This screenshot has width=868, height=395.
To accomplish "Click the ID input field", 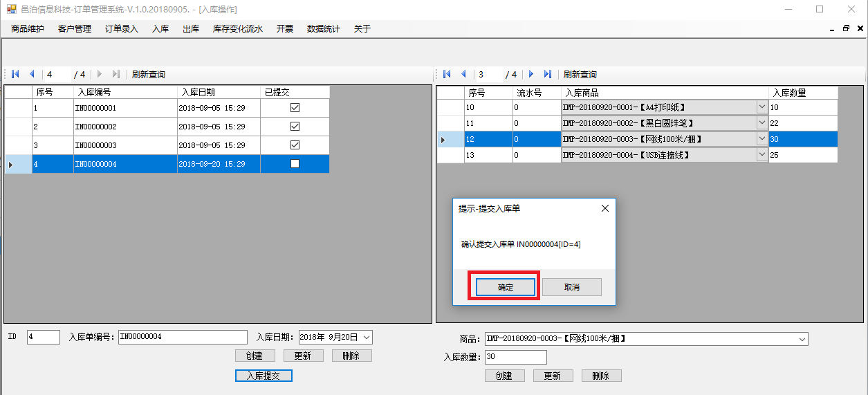I will click(44, 337).
